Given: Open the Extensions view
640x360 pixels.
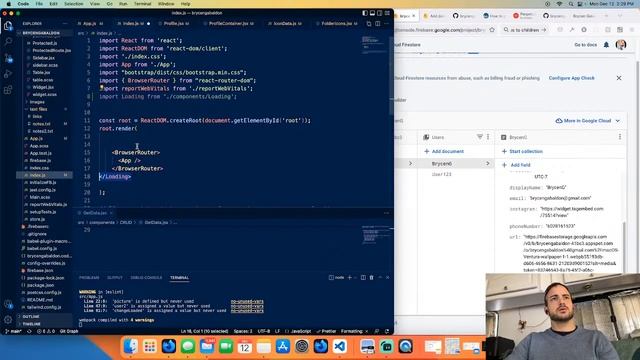Looking at the screenshot, I should (8, 90).
